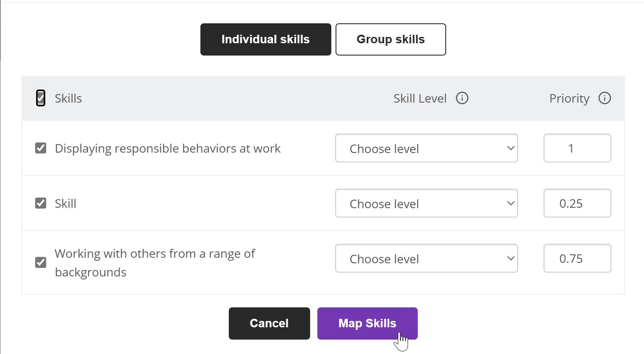Click the 'Displaying responsible behaviors at work' label text
This screenshot has height=354, width=644.
click(168, 148)
